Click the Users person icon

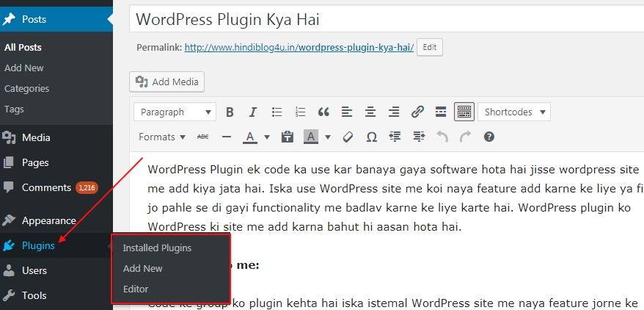click(9, 270)
